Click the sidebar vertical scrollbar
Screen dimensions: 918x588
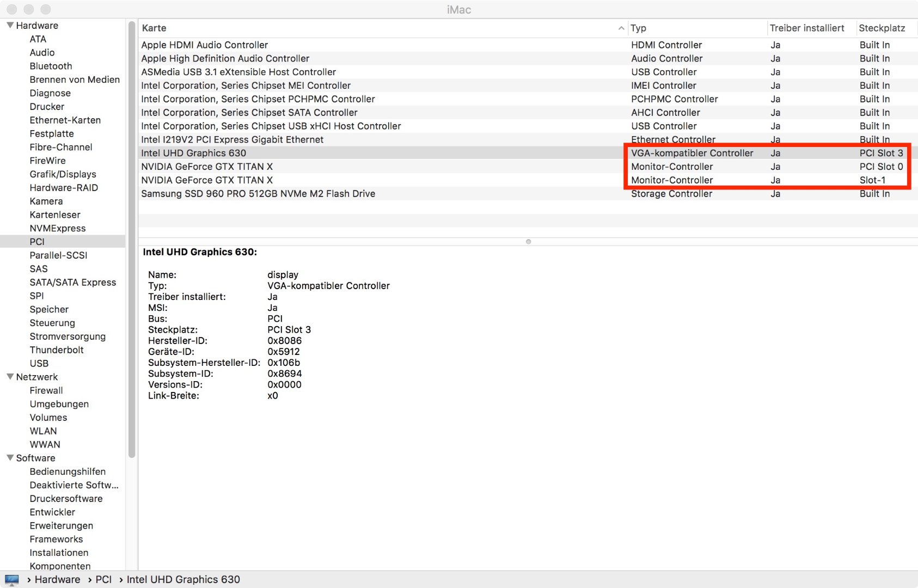(131, 240)
